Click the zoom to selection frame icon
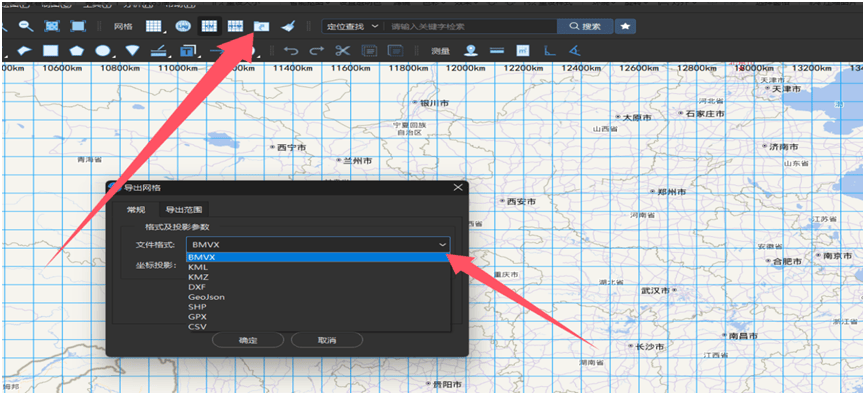This screenshot has height=395, width=865. pyautogui.click(x=52, y=26)
